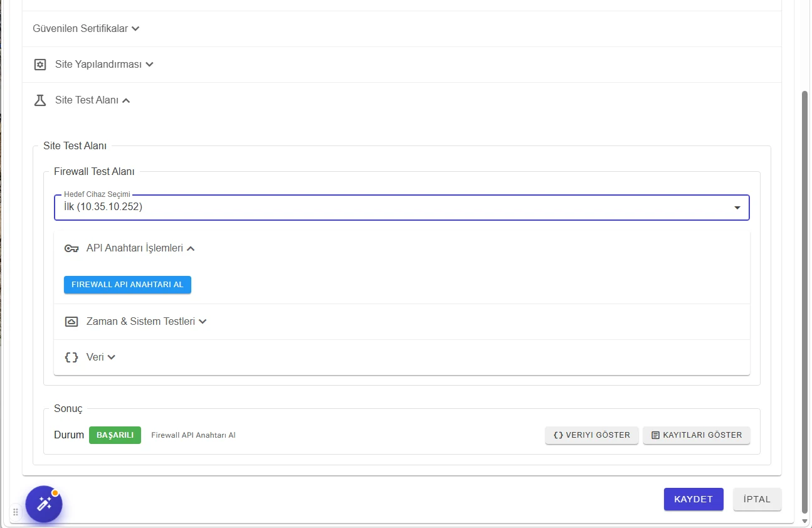Viewport: 812px width, 528px height.
Task: Open the Hedef Cihaz Seçimi dropdown
Action: 402,208
